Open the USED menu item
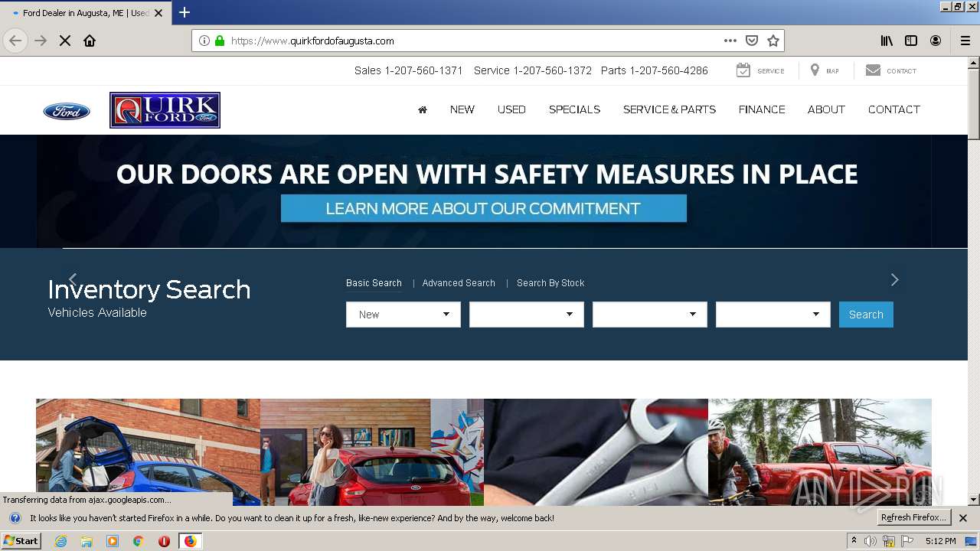This screenshot has width=980, height=551. [x=511, y=109]
